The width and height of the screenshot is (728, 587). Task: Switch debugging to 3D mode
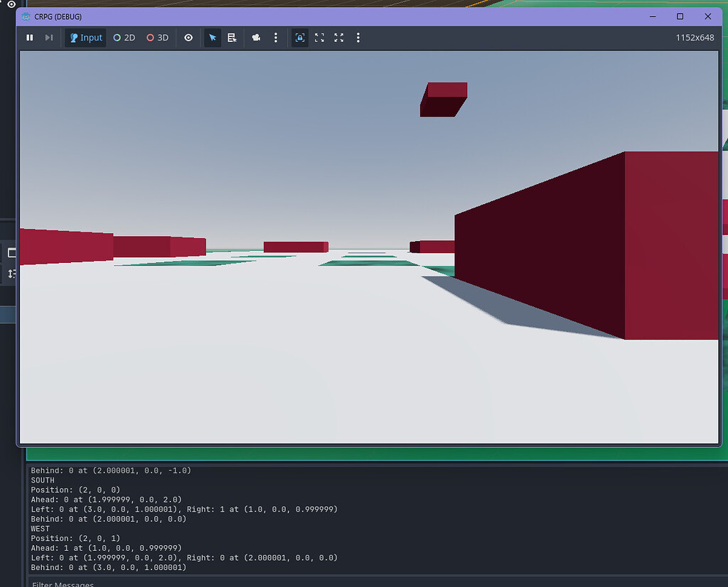coord(157,38)
